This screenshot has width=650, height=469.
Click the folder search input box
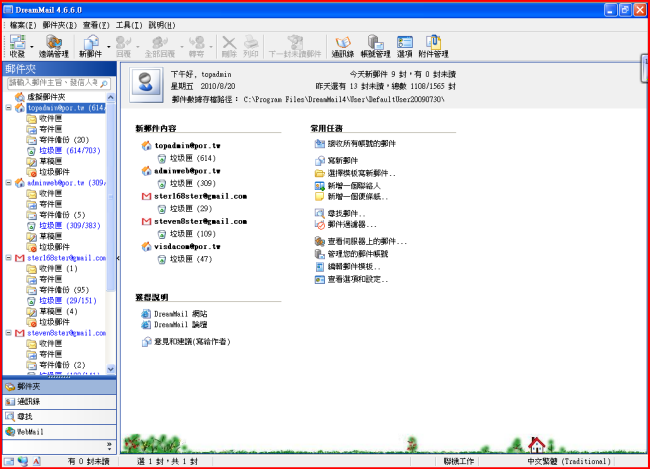pyautogui.click(x=58, y=83)
